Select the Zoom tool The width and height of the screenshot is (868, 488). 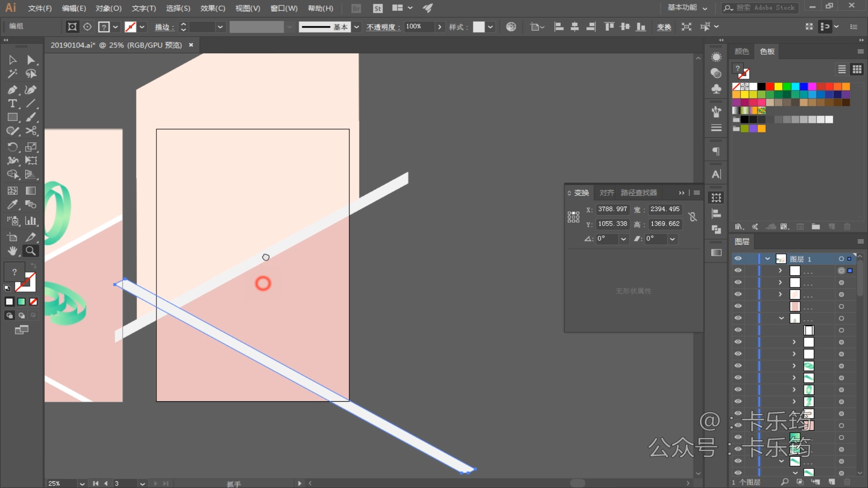click(x=30, y=251)
